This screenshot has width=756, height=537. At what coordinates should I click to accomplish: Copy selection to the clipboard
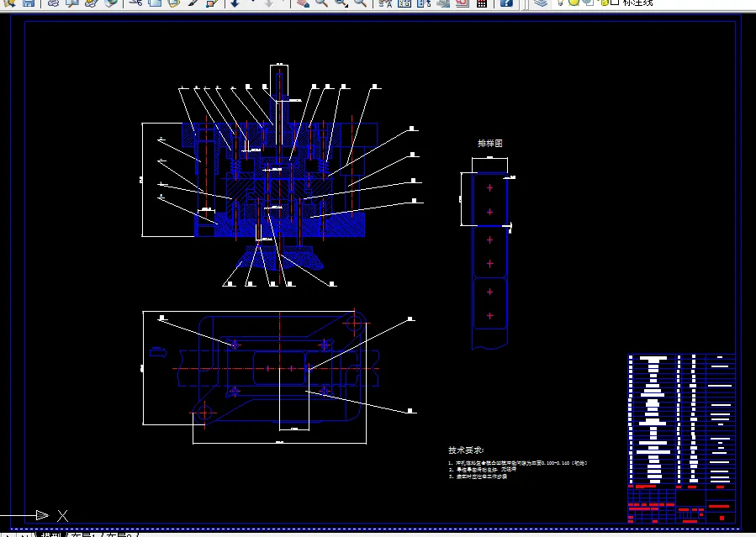point(155,3)
